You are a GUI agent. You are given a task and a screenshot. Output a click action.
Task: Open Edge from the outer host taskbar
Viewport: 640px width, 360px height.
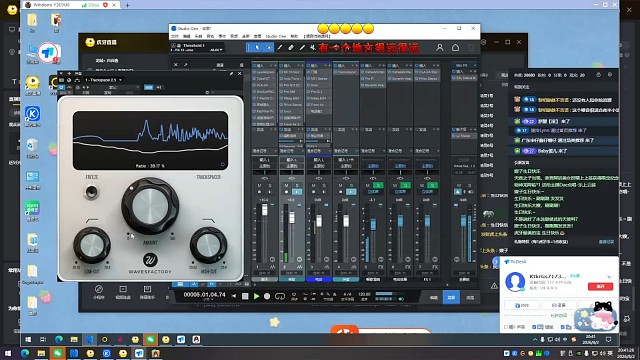point(25,353)
